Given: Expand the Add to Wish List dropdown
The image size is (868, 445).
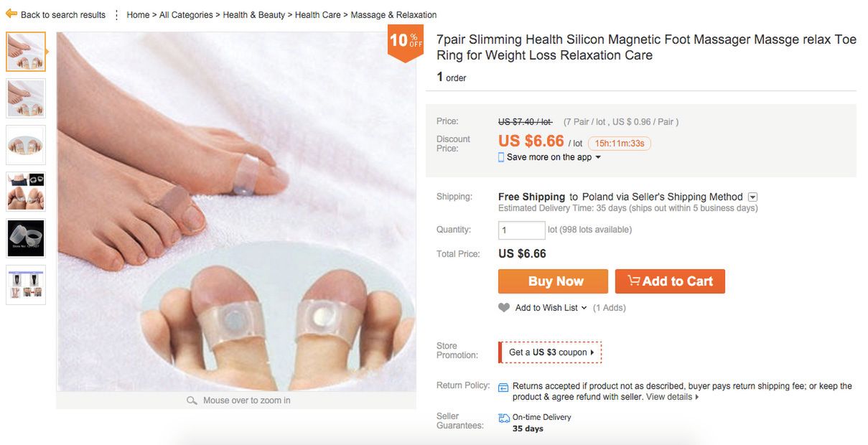Looking at the screenshot, I should pos(584,308).
